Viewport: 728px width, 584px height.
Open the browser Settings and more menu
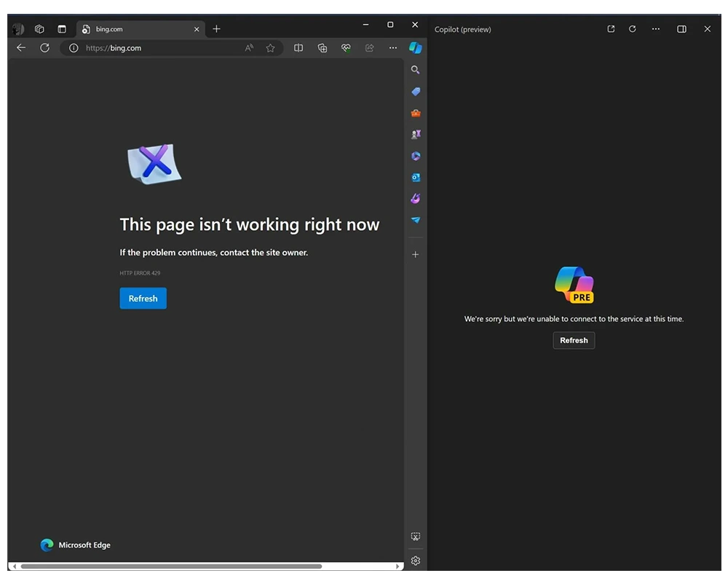[393, 48]
